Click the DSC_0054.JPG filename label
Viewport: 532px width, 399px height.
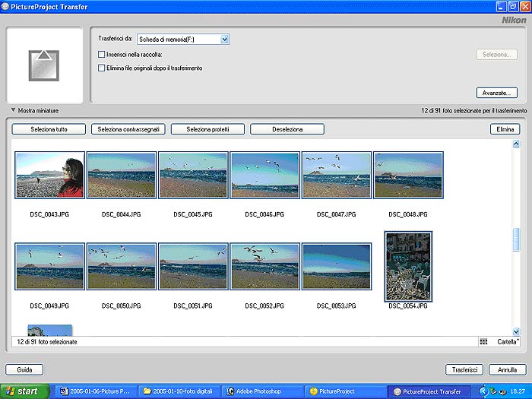click(408, 306)
